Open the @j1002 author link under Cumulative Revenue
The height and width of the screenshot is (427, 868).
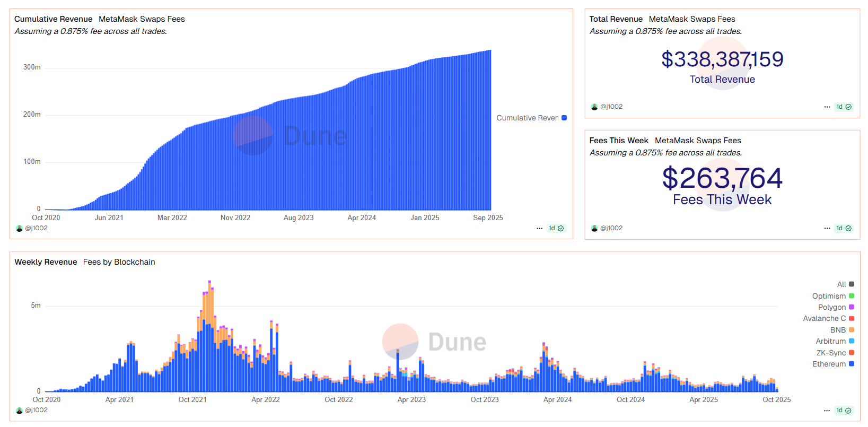[x=37, y=229]
